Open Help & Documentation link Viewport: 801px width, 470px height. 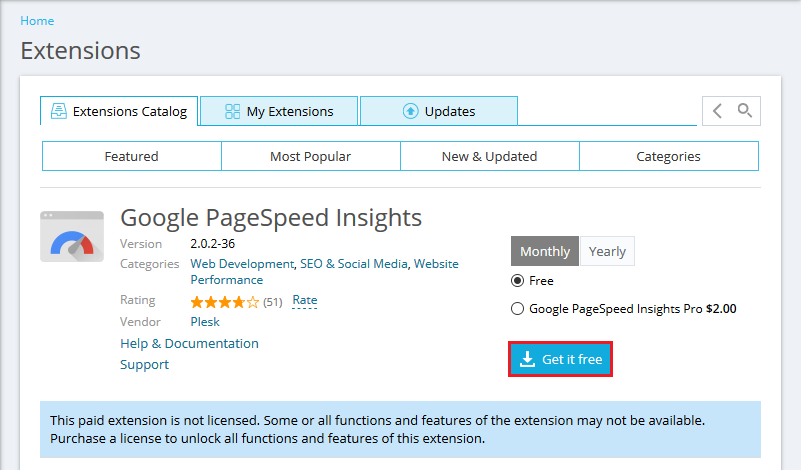click(189, 343)
